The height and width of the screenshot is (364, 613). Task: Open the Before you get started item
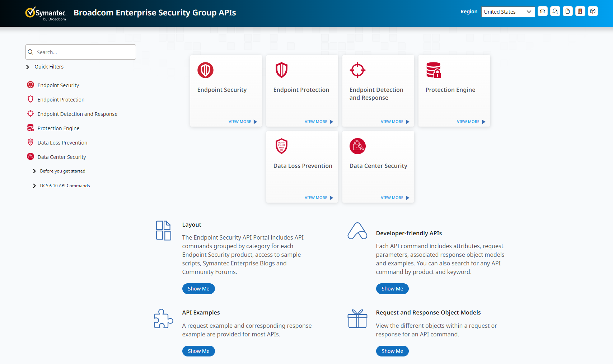pos(62,171)
